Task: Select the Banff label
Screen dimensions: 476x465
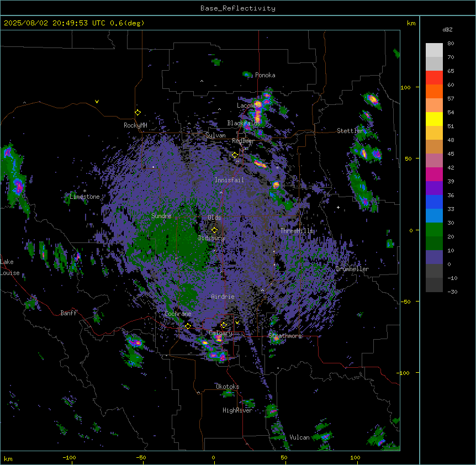Action: click(68, 313)
